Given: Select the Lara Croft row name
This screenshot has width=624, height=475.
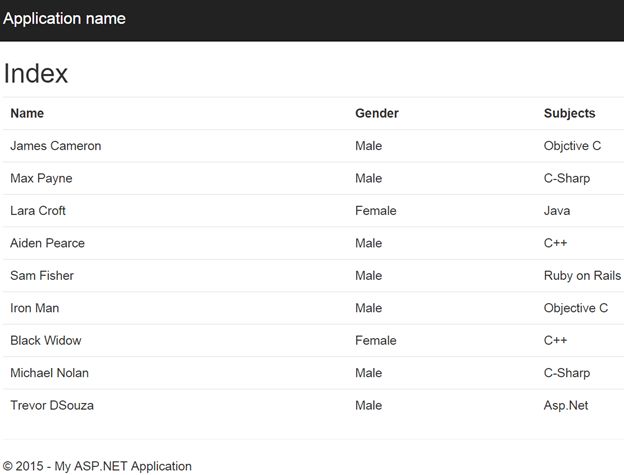Looking at the screenshot, I should (x=38, y=211).
